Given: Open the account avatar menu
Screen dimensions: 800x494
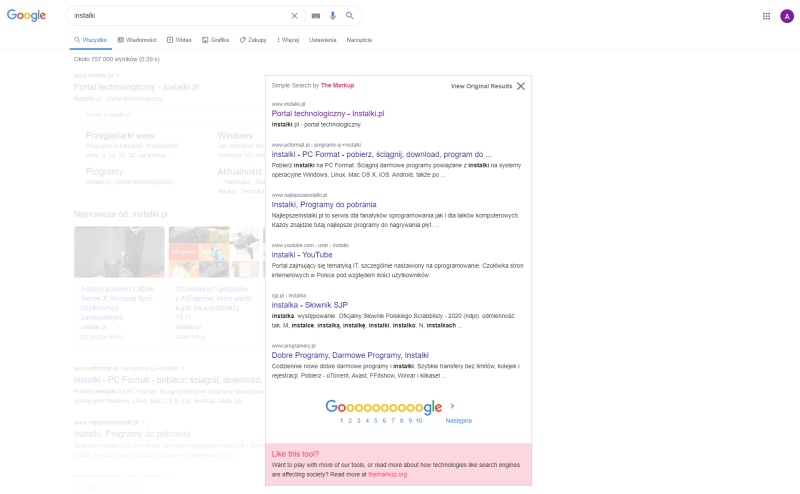Looking at the screenshot, I should 787,16.
